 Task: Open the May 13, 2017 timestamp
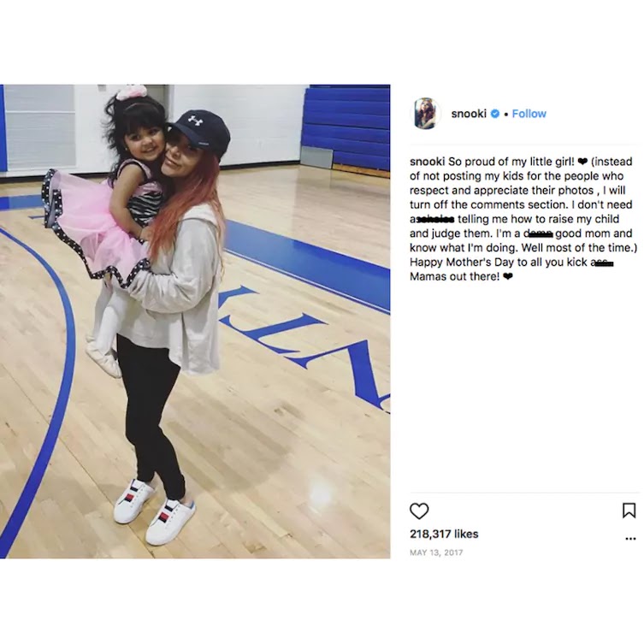(436, 552)
